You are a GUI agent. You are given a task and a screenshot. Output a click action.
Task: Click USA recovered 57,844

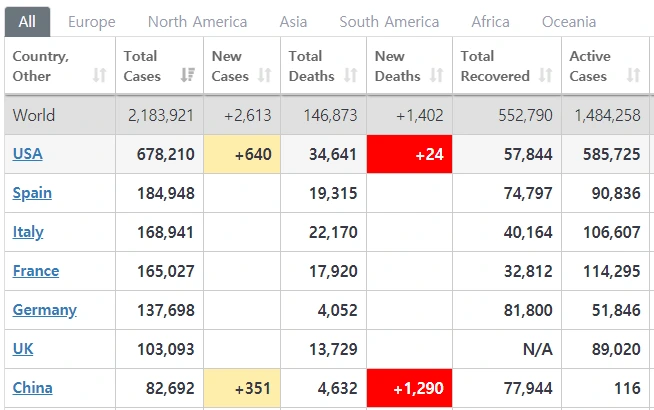pos(528,154)
